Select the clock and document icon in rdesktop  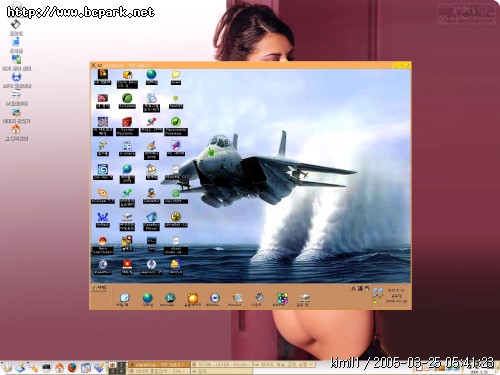(151, 98)
